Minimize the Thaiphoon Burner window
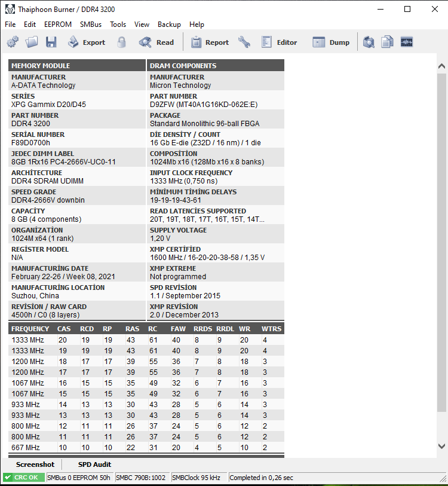 pyautogui.click(x=381, y=9)
